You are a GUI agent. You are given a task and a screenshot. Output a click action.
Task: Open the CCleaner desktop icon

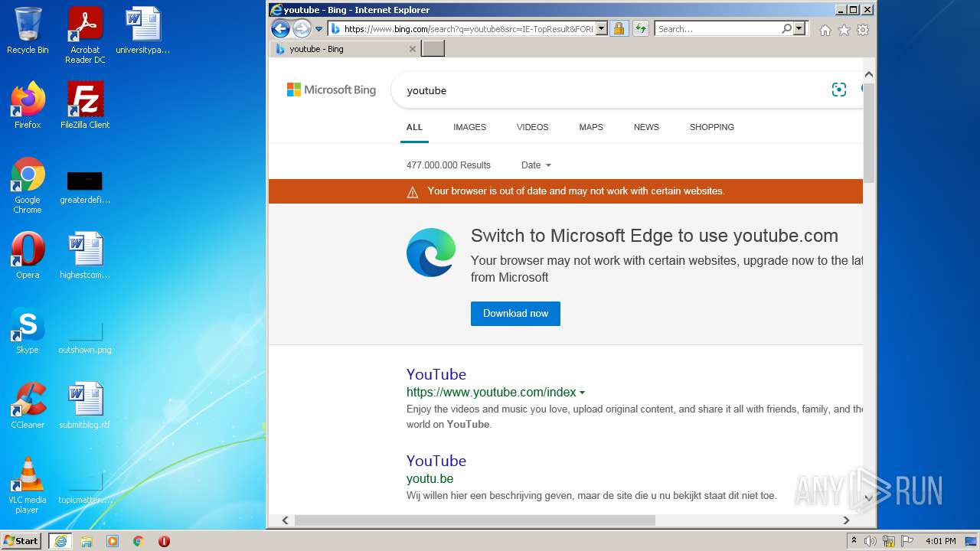click(x=28, y=406)
